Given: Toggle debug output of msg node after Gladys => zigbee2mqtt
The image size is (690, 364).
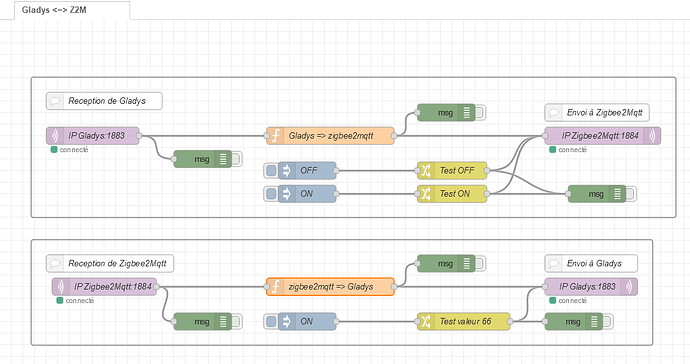Looking at the screenshot, I should pyautogui.click(x=480, y=113).
